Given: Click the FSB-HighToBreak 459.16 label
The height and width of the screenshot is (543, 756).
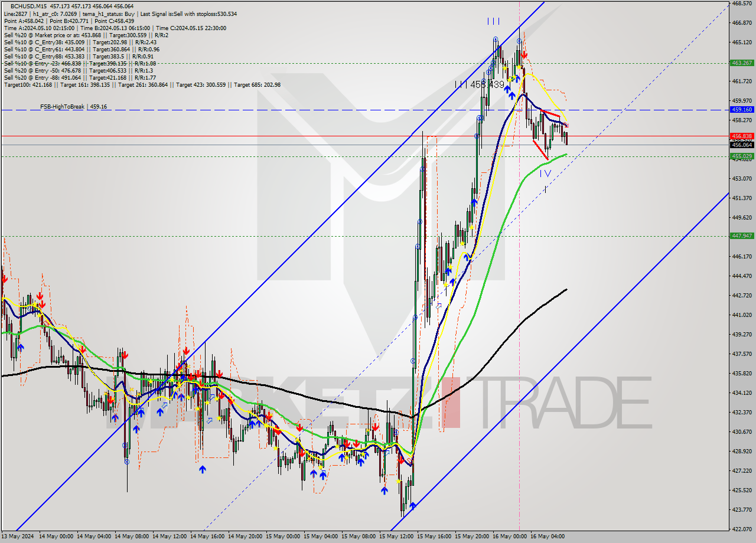Looking at the screenshot, I should 73,107.
